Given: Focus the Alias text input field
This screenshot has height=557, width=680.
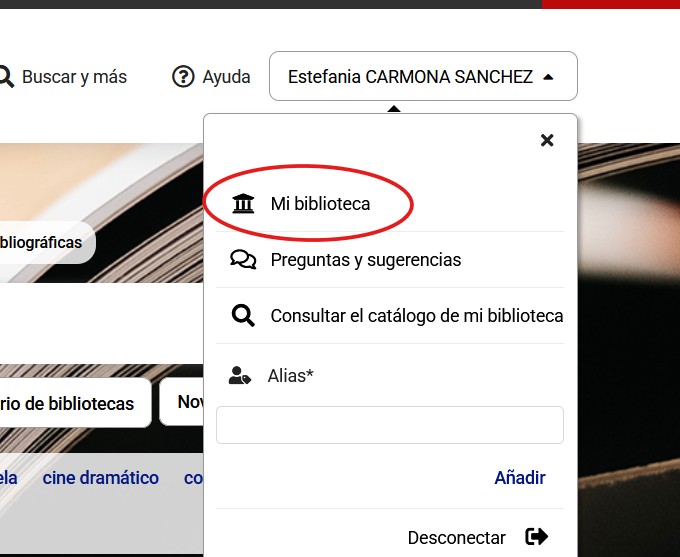Looking at the screenshot, I should 390,425.
